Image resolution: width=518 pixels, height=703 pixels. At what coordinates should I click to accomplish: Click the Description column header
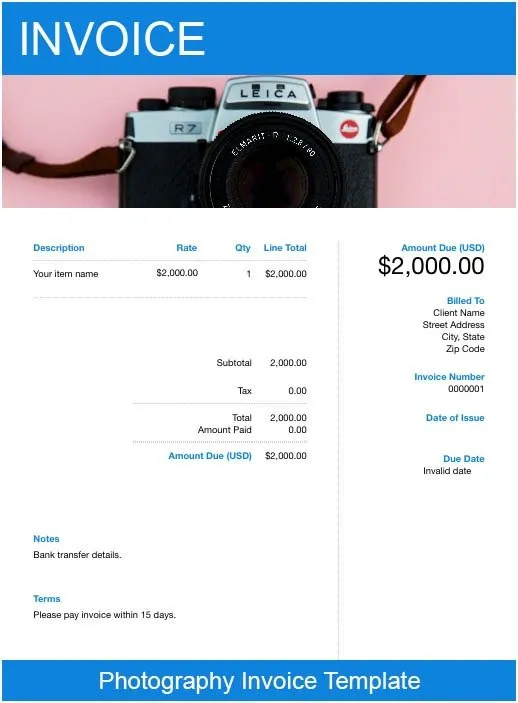(59, 248)
